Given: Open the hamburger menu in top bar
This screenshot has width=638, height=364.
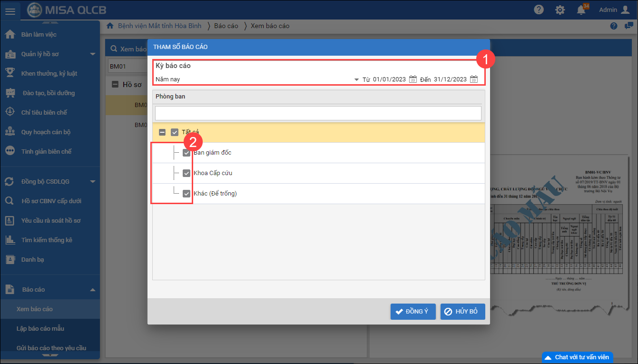Looking at the screenshot, I should (x=10, y=10).
